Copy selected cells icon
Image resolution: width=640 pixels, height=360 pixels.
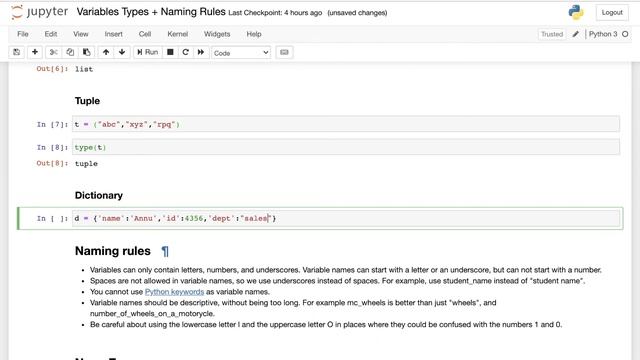(x=70, y=52)
